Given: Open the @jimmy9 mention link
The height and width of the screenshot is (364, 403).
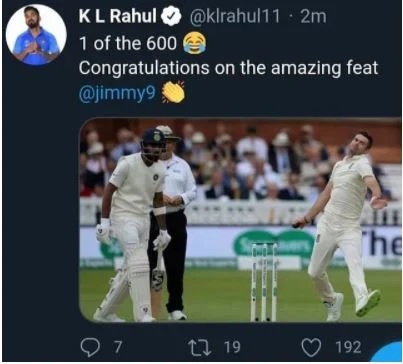Looking at the screenshot, I should pos(117,93).
